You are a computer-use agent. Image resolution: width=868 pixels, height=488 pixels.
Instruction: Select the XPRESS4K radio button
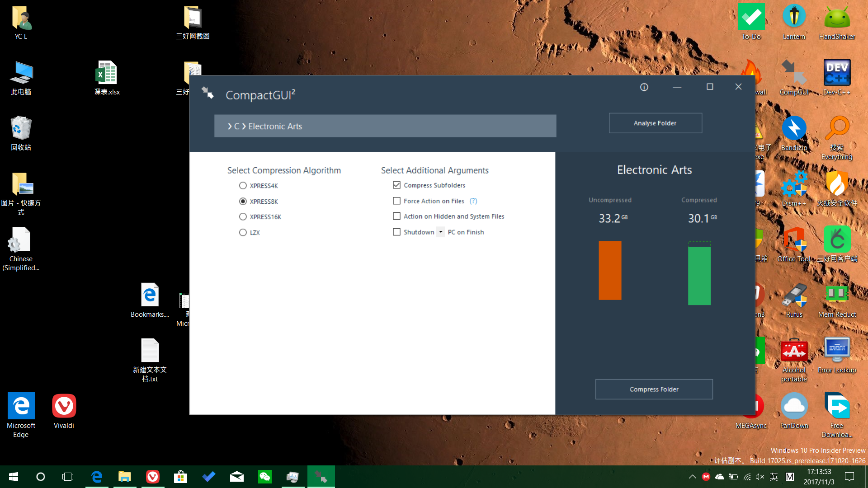coord(243,186)
